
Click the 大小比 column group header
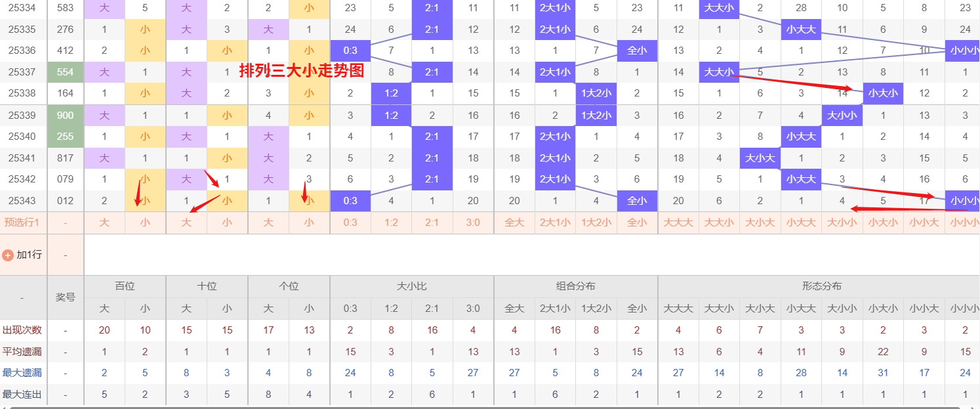(x=412, y=286)
